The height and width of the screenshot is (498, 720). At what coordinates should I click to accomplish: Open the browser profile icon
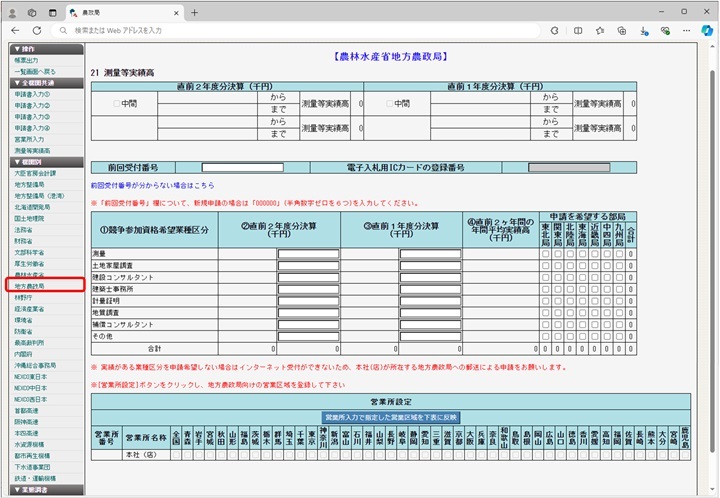pyautogui.click(x=12, y=13)
